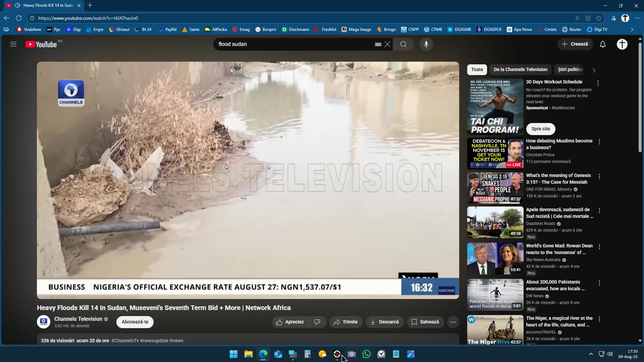Open Channels Television channel avatar
The image size is (644, 362).
(44, 322)
